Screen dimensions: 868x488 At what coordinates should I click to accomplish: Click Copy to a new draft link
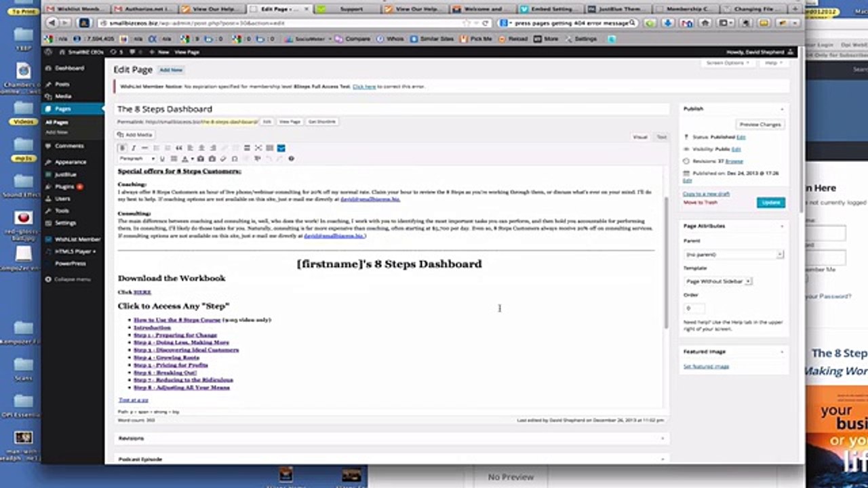point(706,195)
